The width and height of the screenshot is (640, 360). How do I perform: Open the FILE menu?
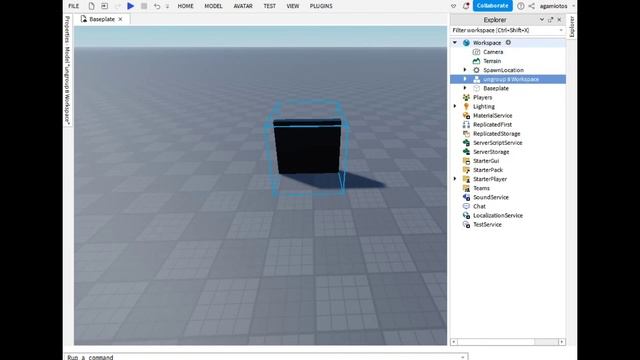coord(73,6)
